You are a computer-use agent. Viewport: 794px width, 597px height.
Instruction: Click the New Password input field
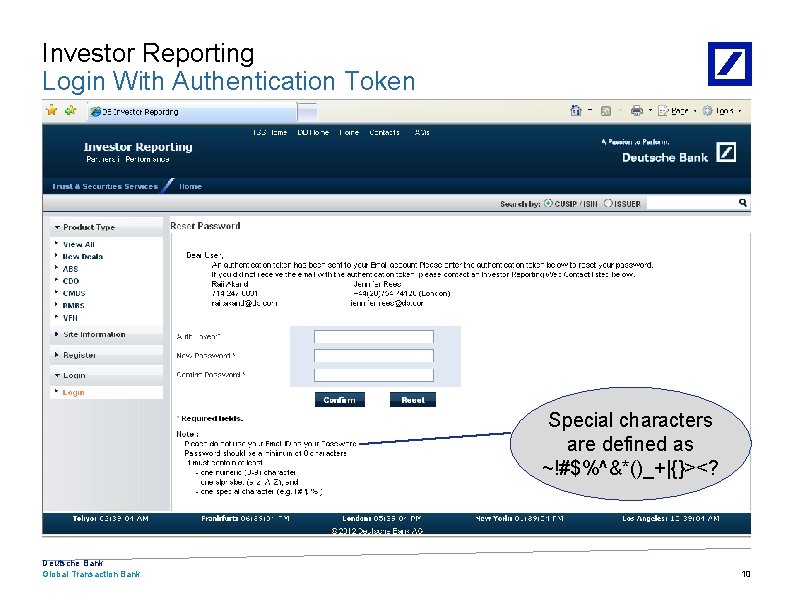pyautogui.click(x=374, y=356)
